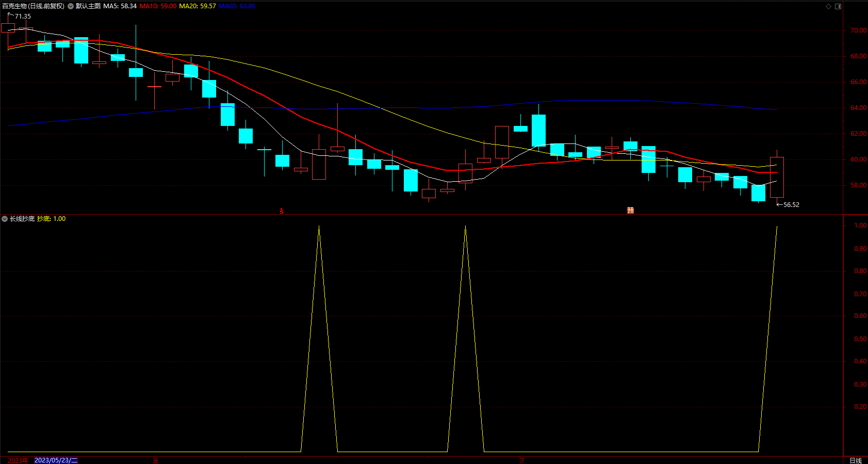
Task: Click the 0.20 indicator axis label
Action: (x=860, y=407)
